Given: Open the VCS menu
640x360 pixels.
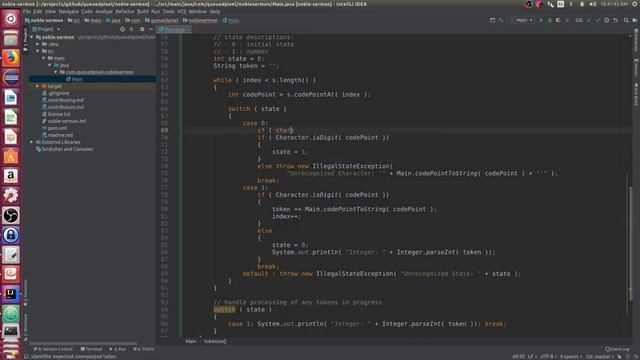Looking at the screenshot, I should point(182,12).
